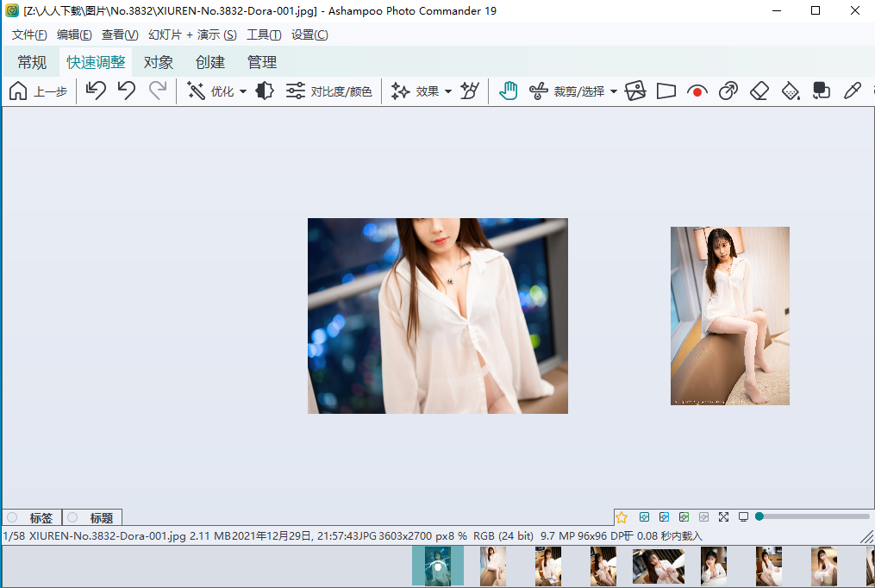The width and height of the screenshot is (875, 588).
Task: Expand the 优化 dropdown menu
Action: (x=242, y=90)
